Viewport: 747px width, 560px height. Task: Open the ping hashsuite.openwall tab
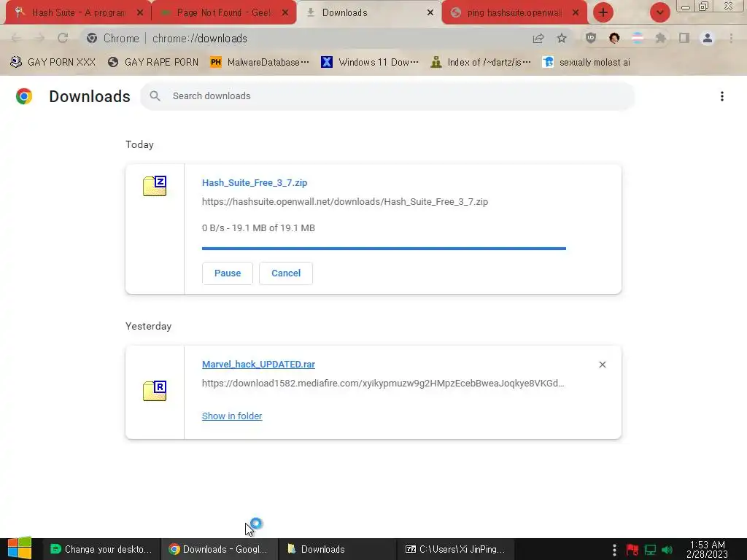point(514,12)
